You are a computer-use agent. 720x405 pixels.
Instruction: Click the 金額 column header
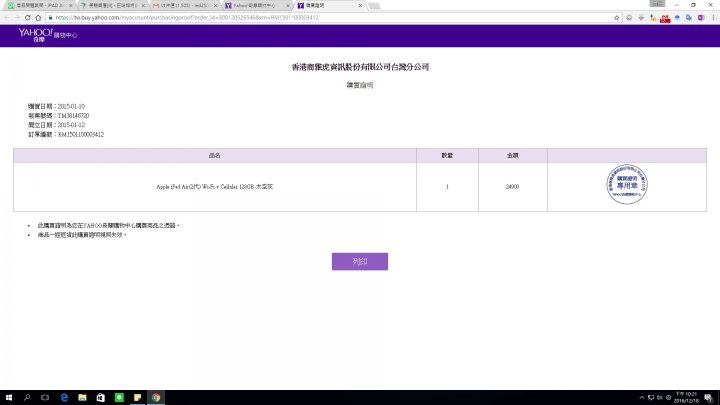pyautogui.click(x=512, y=156)
